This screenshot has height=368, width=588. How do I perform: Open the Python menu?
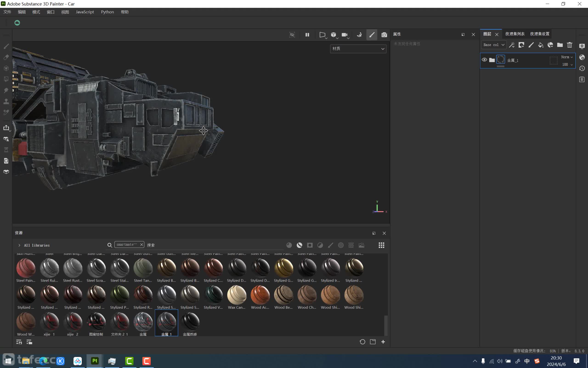pyautogui.click(x=107, y=12)
